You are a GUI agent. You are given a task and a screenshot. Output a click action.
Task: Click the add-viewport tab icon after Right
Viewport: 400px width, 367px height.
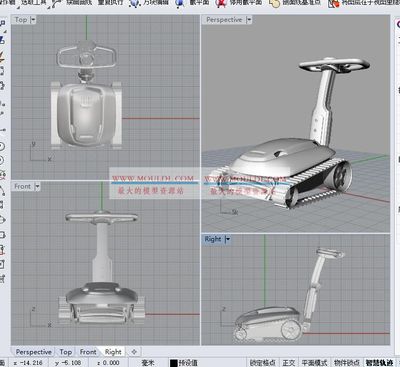tap(134, 352)
